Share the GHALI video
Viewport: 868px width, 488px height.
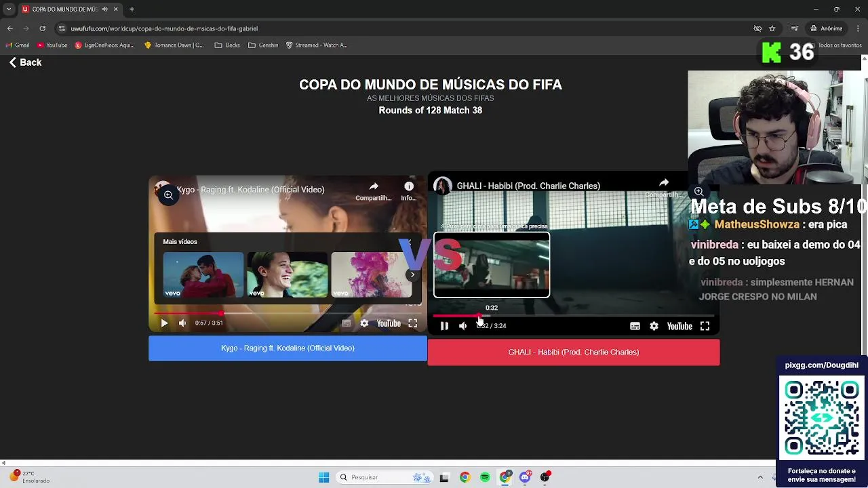point(664,187)
